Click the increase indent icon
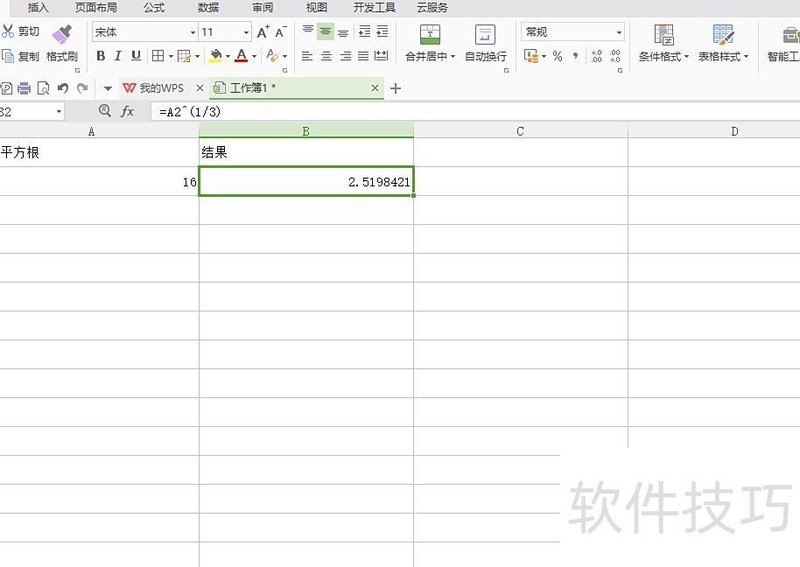This screenshot has height=567, width=800. click(x=382, y=32)
